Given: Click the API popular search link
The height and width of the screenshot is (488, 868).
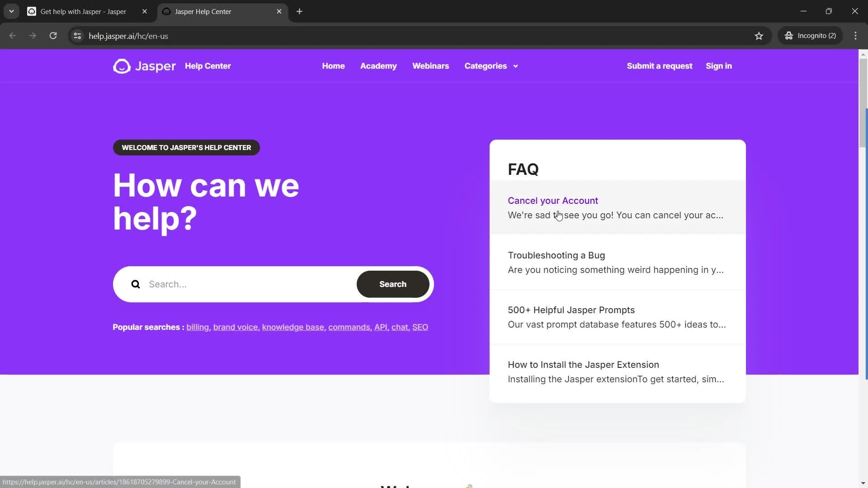Looking at the screenshot, I should tap(381, 327).
